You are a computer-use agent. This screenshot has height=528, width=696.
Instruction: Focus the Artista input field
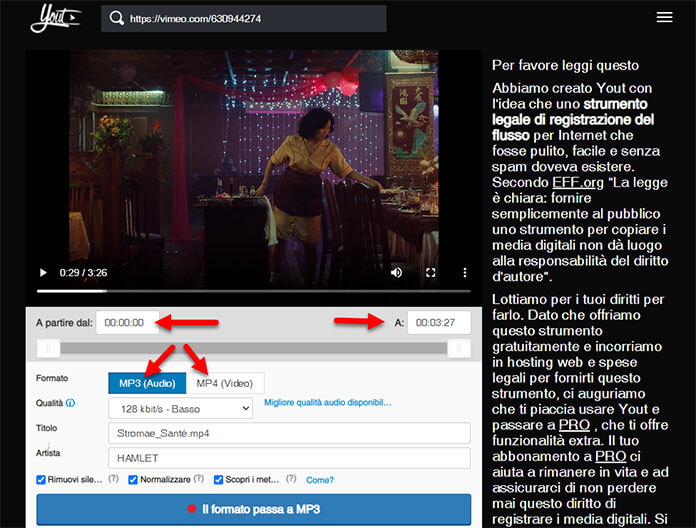pos(289,458)
